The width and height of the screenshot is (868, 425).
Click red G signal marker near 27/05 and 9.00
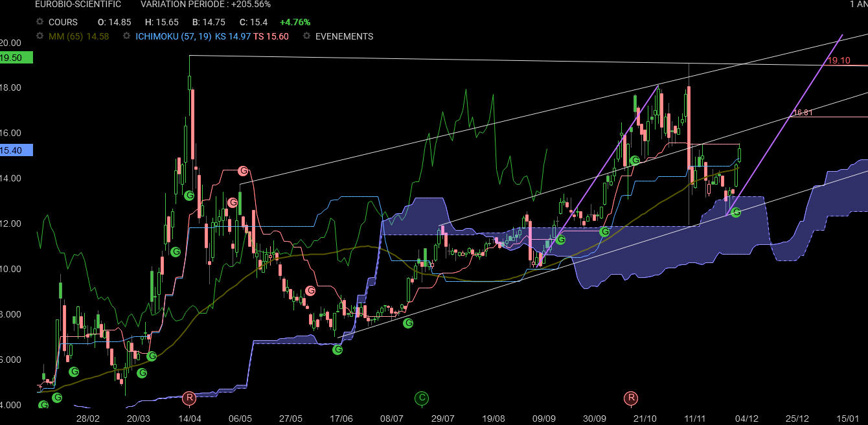(310, 291)
